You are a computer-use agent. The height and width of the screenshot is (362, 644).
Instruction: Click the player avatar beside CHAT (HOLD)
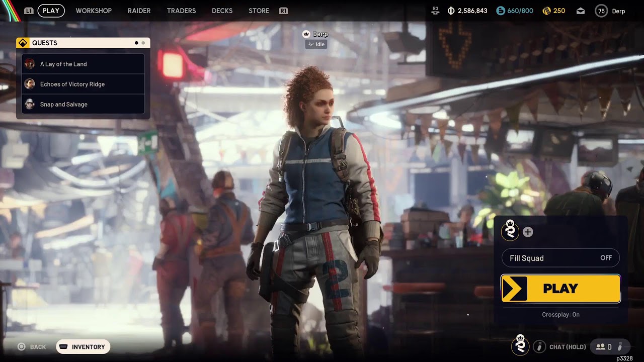pos(520,345)
